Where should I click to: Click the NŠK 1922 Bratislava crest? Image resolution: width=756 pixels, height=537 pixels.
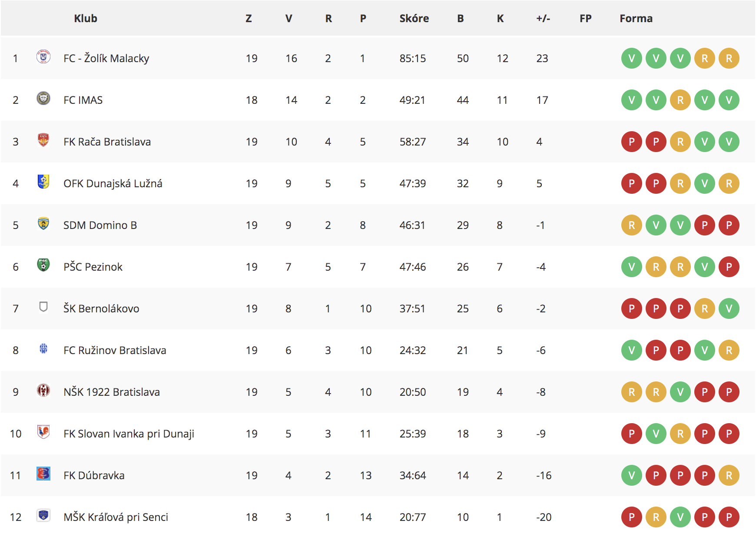pos(43,390)
